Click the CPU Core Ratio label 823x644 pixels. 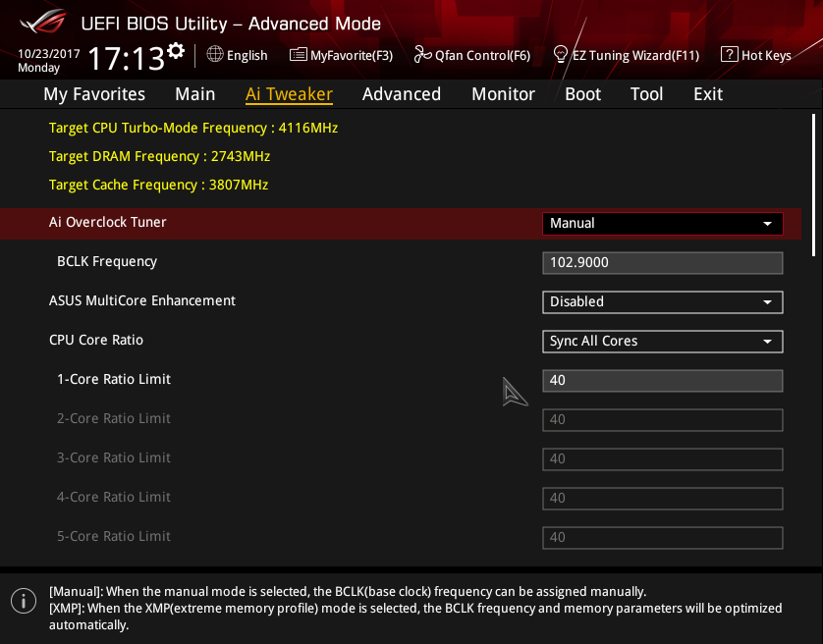[96, 340]
